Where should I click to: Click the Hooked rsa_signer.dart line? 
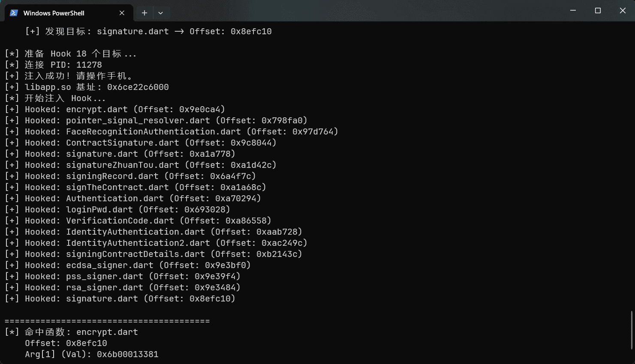tap(123, 287)
